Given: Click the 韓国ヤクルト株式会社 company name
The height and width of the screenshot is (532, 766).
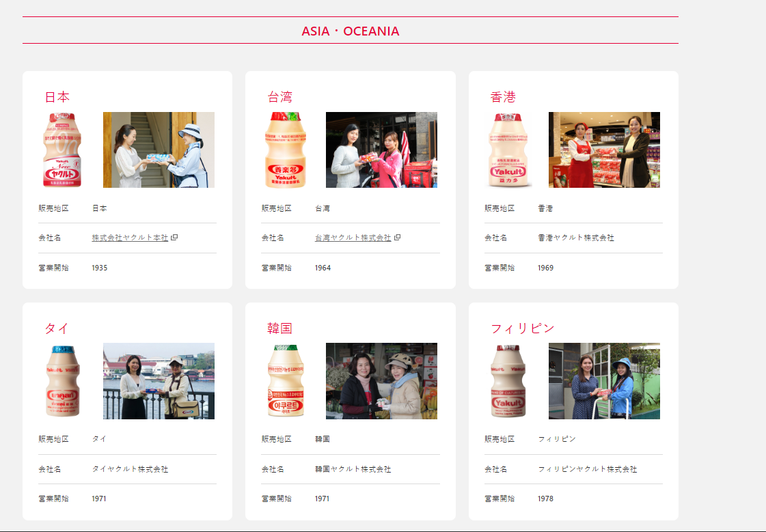Looking at the screenshot, I should tap(353, 469).
